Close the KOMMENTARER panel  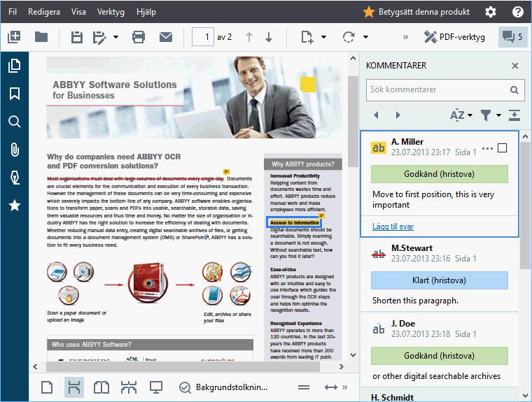(515, 66)
